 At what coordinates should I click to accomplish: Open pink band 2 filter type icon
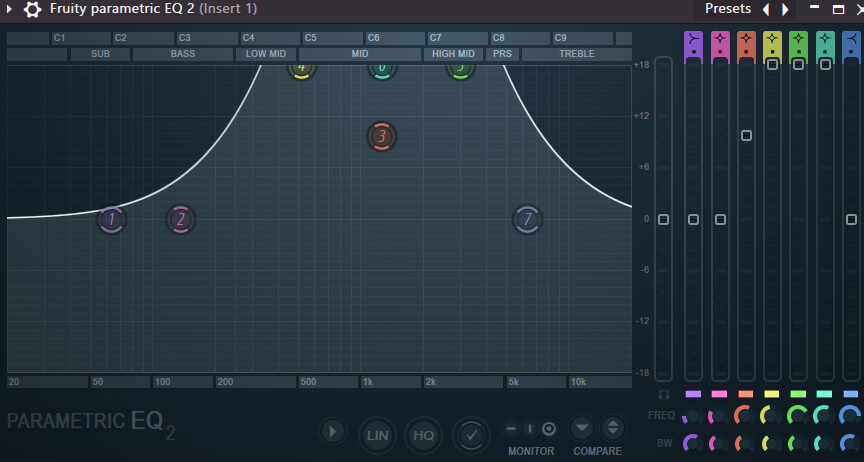pos(720,39)
